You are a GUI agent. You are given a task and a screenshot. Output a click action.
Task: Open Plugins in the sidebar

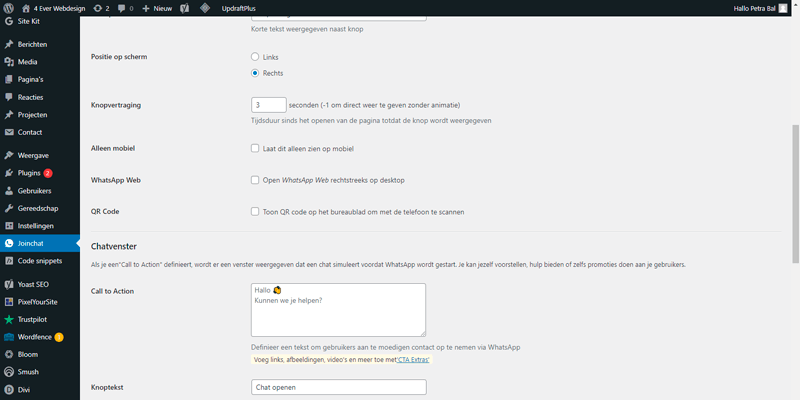coord(29,173)
